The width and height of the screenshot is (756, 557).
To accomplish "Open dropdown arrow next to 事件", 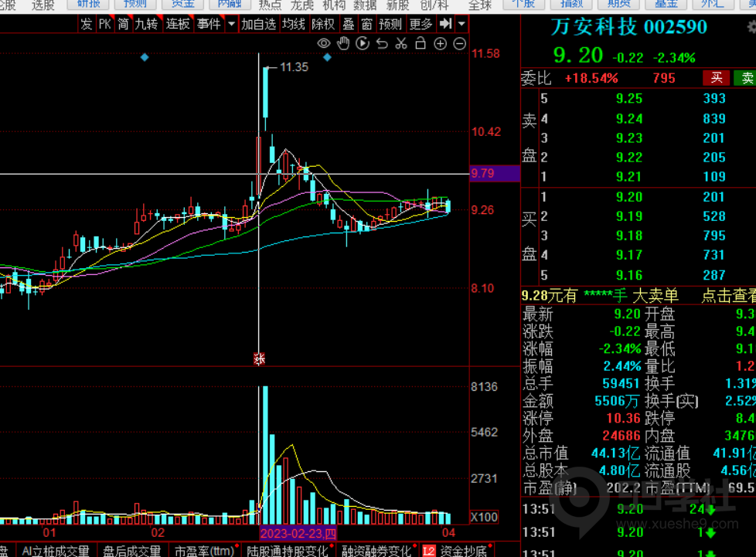I will [231, 24].
